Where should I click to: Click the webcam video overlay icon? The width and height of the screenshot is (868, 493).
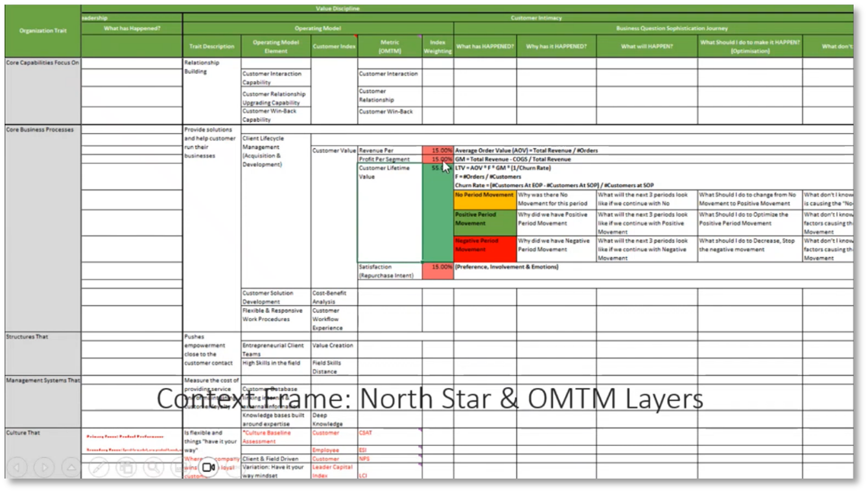pyautogui.click(x=208, y=467)
